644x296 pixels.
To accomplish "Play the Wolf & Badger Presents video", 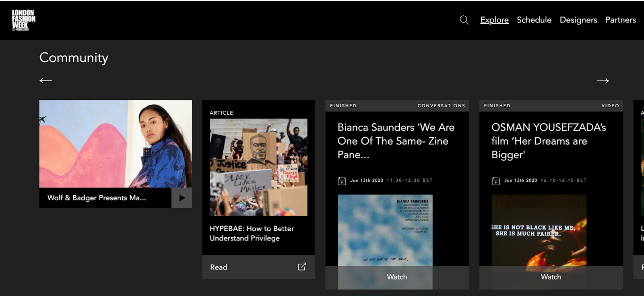I will click(182, 198).
